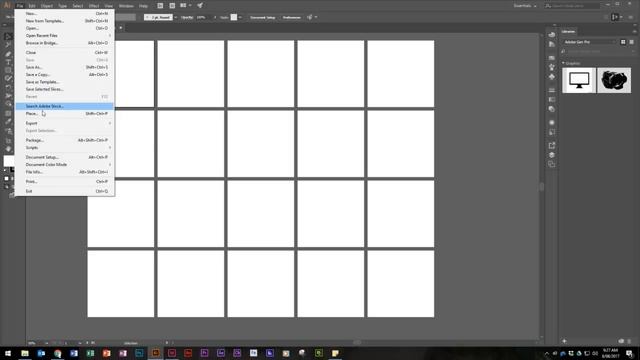Open the Window menu
Screen dimensions: 640x360
click(126, 6)
